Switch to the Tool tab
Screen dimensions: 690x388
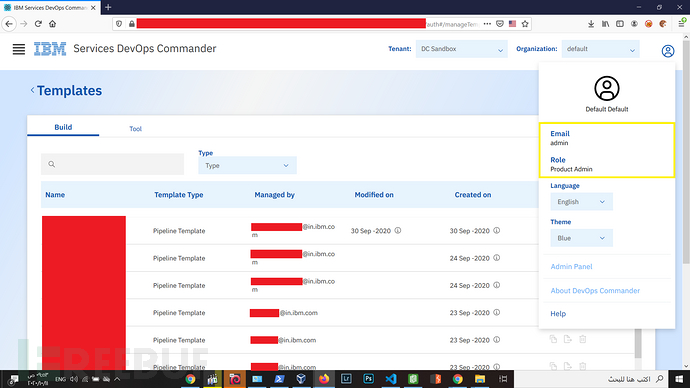click(135, 128)
